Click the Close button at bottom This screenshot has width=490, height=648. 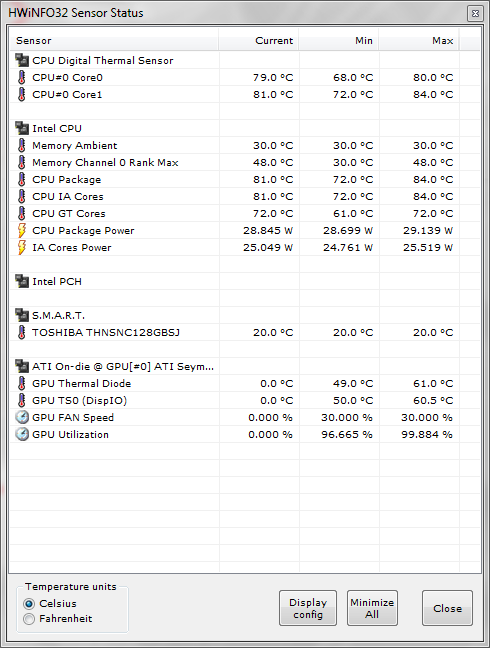pos(447,608)
